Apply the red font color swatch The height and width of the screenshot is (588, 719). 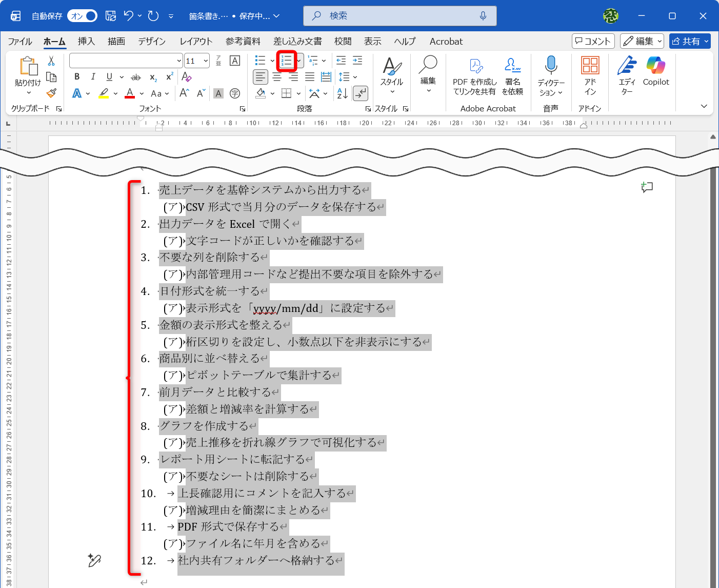[130, 93]
